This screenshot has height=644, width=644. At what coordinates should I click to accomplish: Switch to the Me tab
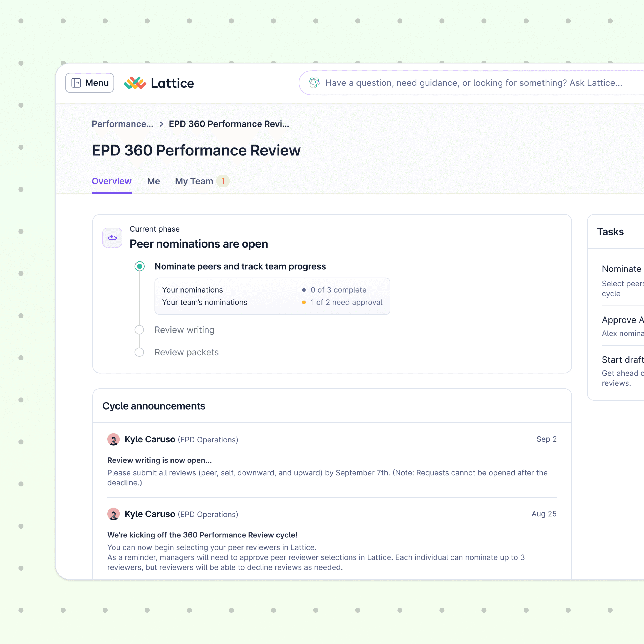[x=153, y=181]
